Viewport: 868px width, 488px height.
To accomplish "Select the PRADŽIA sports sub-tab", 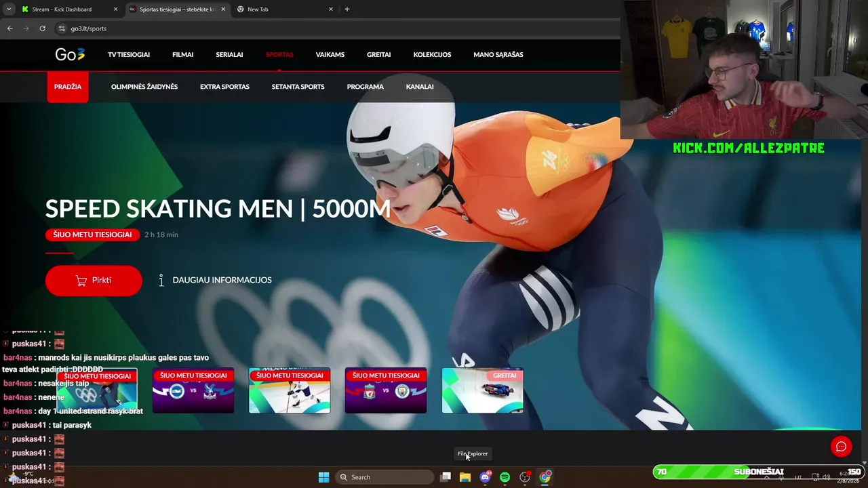I will [68, 87].
